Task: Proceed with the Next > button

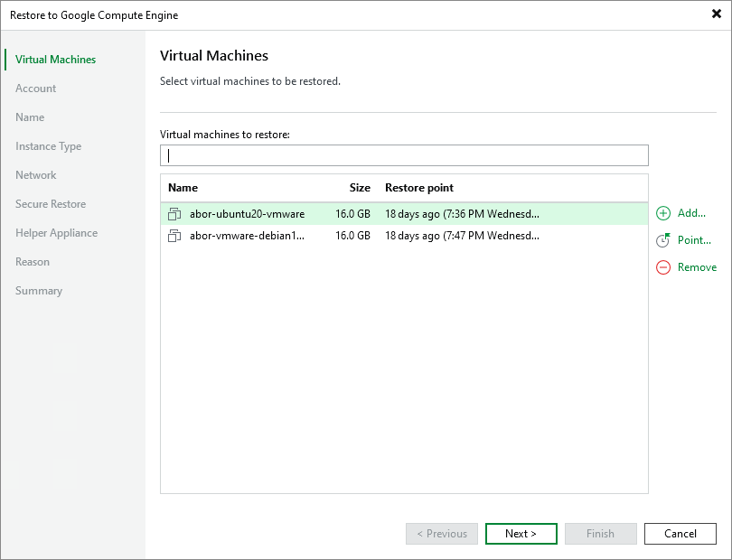Action: pos(521,534)
